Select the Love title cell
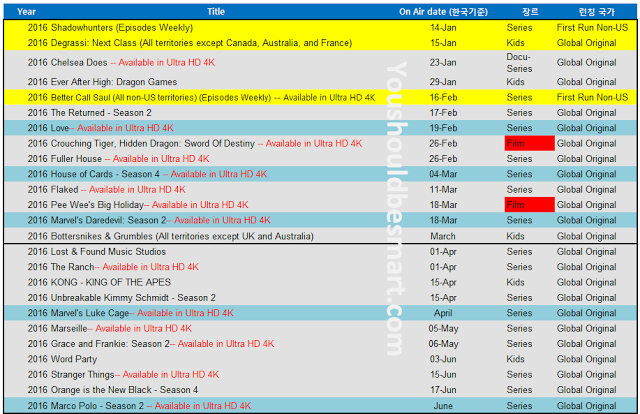The height and width of the screenshot is (414, 640). [112, 128]
